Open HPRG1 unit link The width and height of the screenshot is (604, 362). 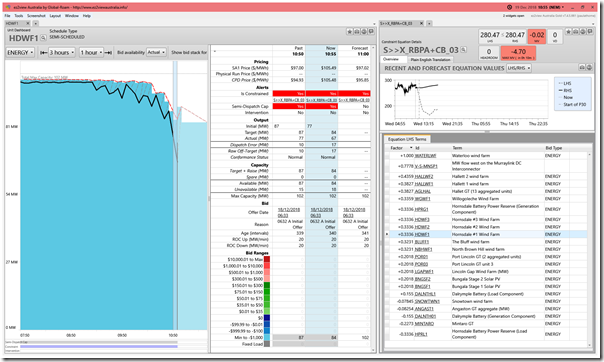tap(422, 209)
